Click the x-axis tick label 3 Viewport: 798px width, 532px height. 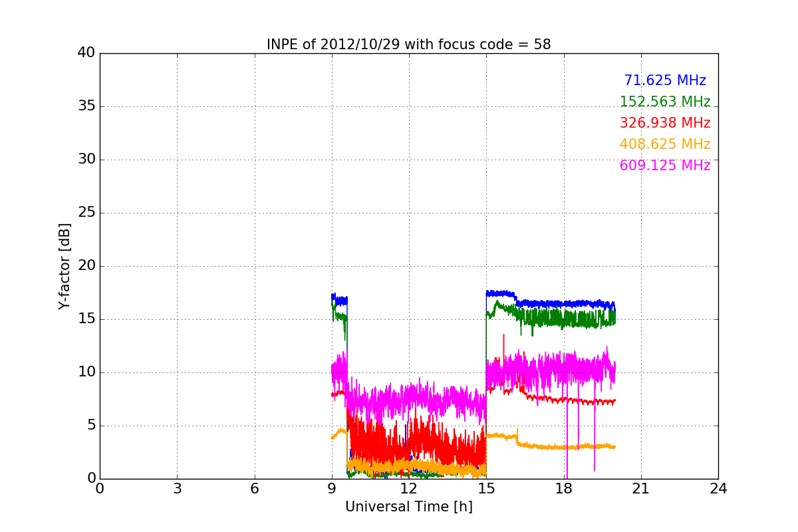[177, 489]
